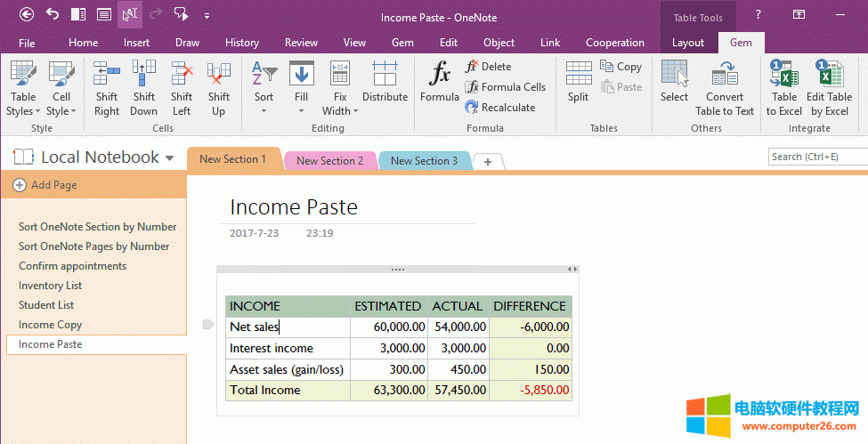Viewport: 868px width, 444px height.
Task: Switch to the Layout ribbon tab
Action: (687, 43)
